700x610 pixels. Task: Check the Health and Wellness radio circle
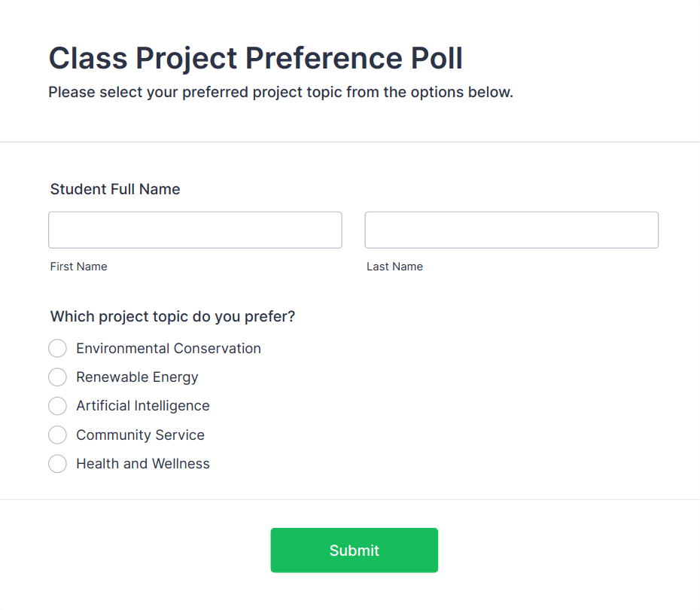click(58, 464)
